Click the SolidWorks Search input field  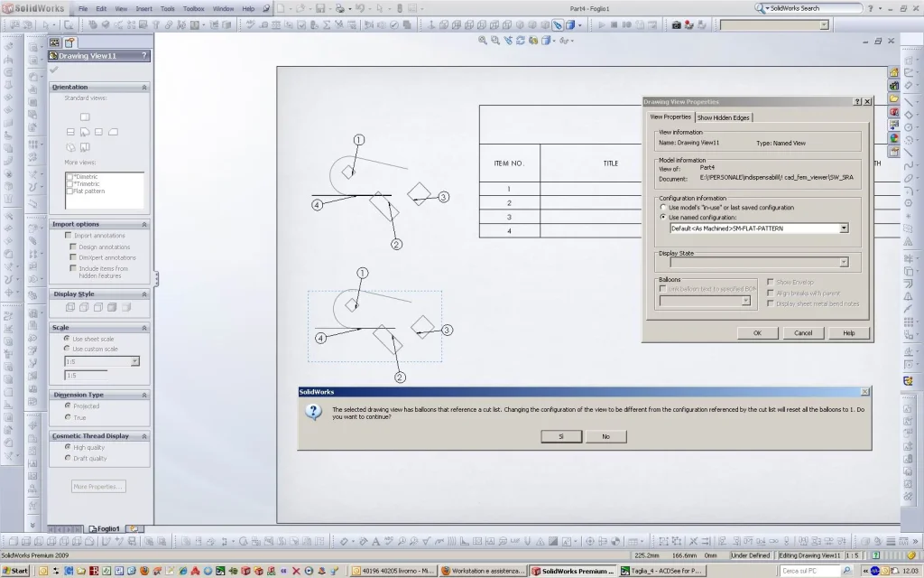(815, 8)
